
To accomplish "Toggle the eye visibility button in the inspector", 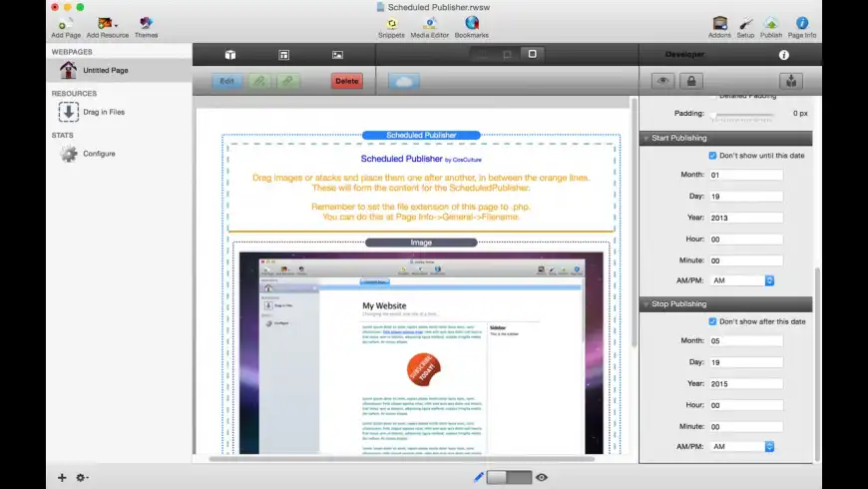I will point(663,82).
